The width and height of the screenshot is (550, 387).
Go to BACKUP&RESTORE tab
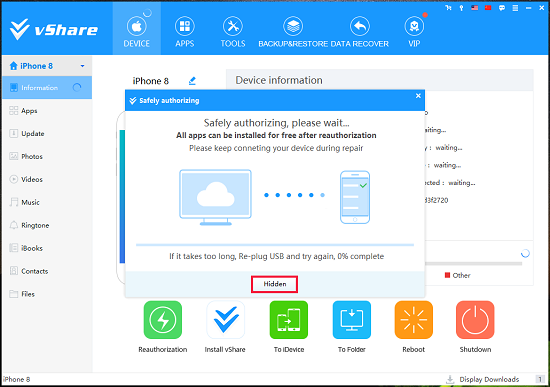[293, 32]
